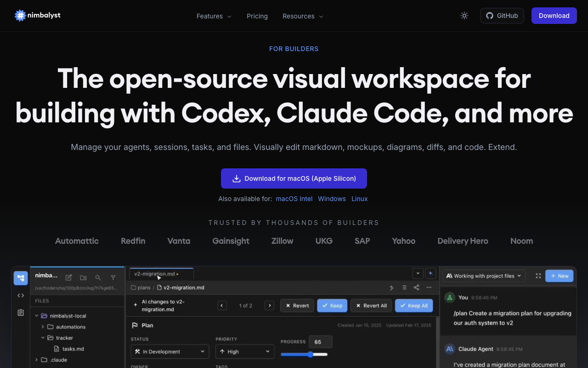Click the Plan flag icon
588x368 pixels.
pyautogui.click(x=135, y=325)
